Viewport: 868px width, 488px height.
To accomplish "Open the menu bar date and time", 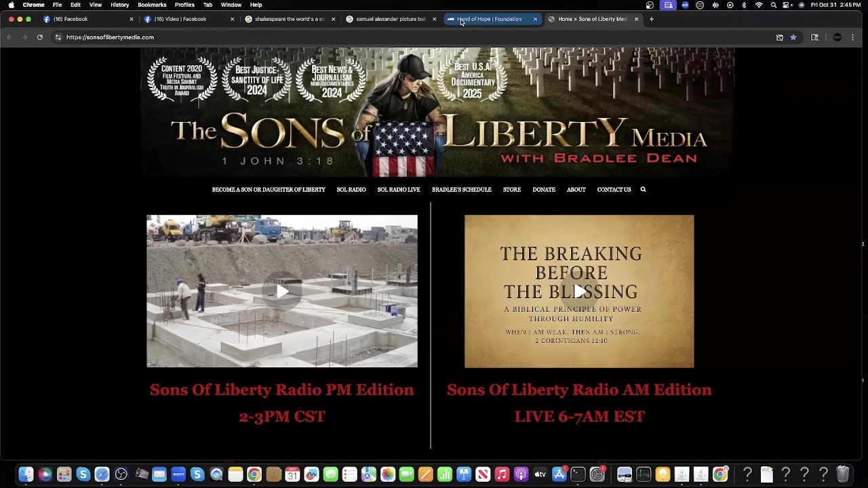I will (x=835, y=5).
